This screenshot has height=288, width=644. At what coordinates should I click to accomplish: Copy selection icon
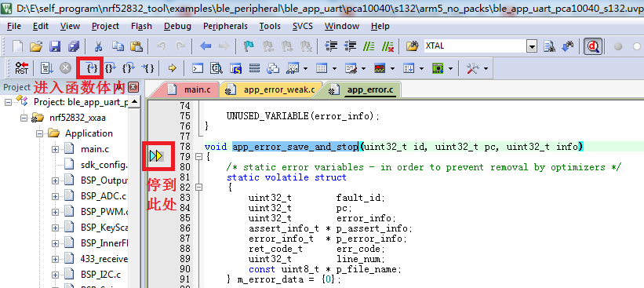tap(118, 46)
